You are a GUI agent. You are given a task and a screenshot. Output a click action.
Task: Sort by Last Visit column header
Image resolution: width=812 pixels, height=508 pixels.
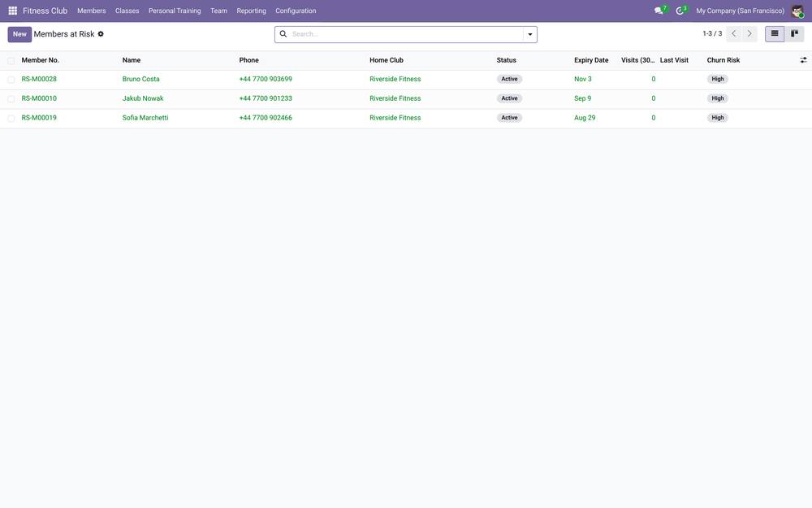click(x=674, y=60)
